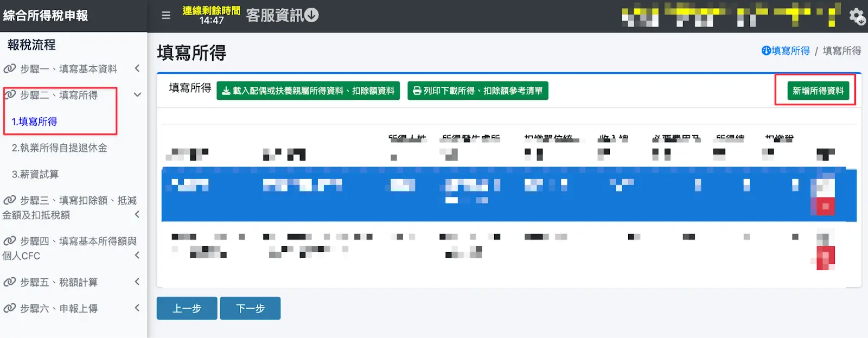Open the settings gear icon at top right
Image resolution: width=868 pixels, height=338 pixels.
[857, 16]
